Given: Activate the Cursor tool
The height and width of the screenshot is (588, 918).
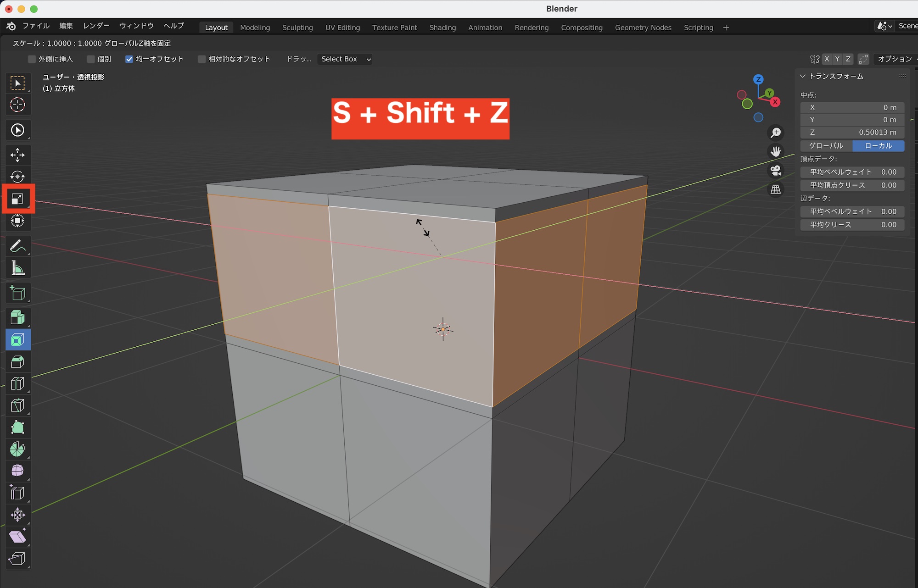Looking at the screenshot, I should click(17, 105).
